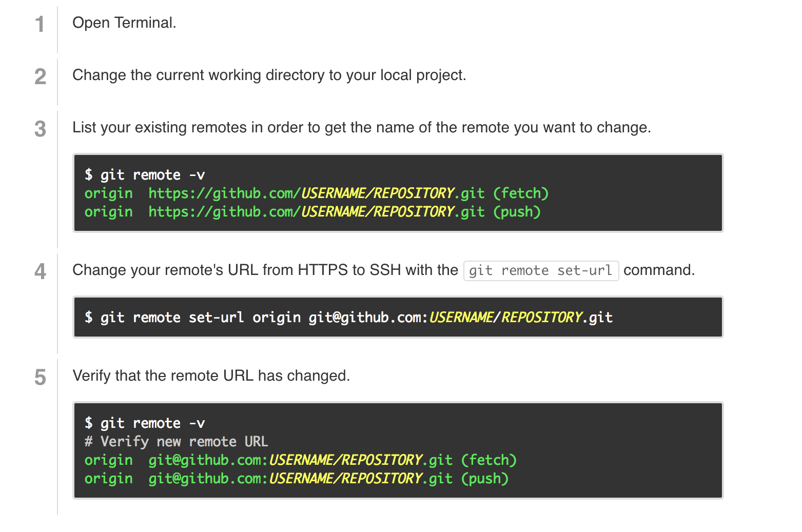
Task: Click "$ git remote -v" in step 5 code block
Action: click(x=145, y=423)
